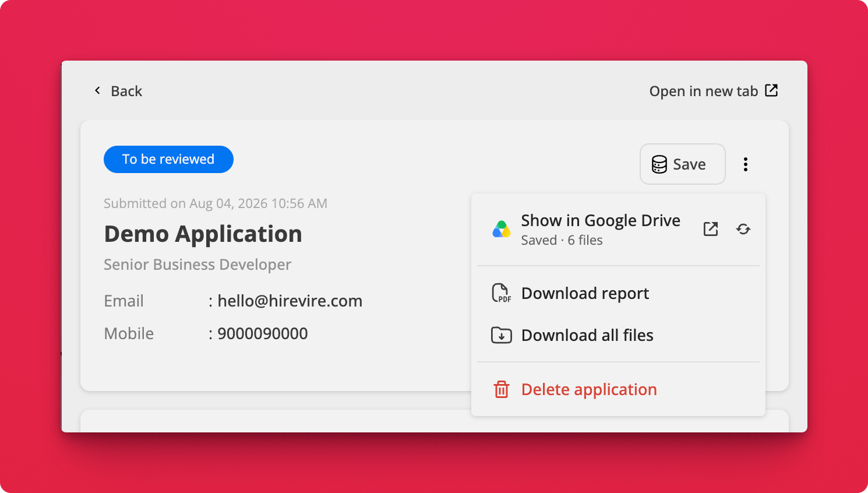Click Senior Business Developer subtitle
This screenshot has height=493, width=868.
point(197,265)
